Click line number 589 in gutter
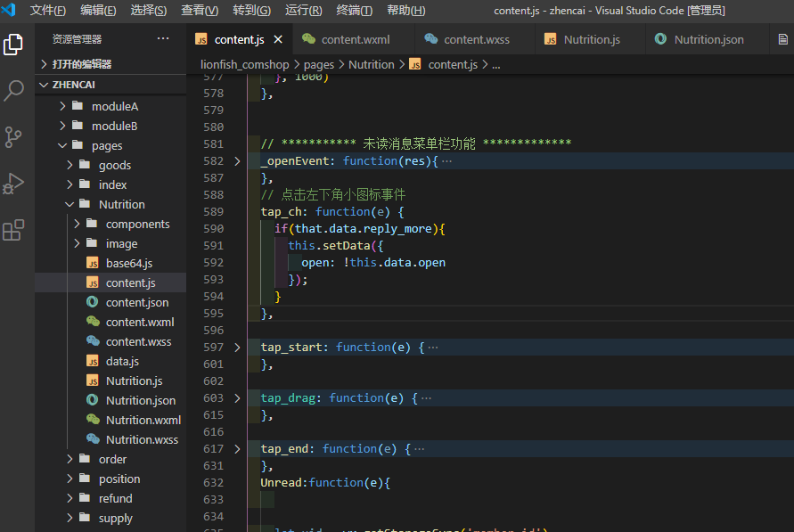Viewport: 794px width, 532px height. (213, 211)
